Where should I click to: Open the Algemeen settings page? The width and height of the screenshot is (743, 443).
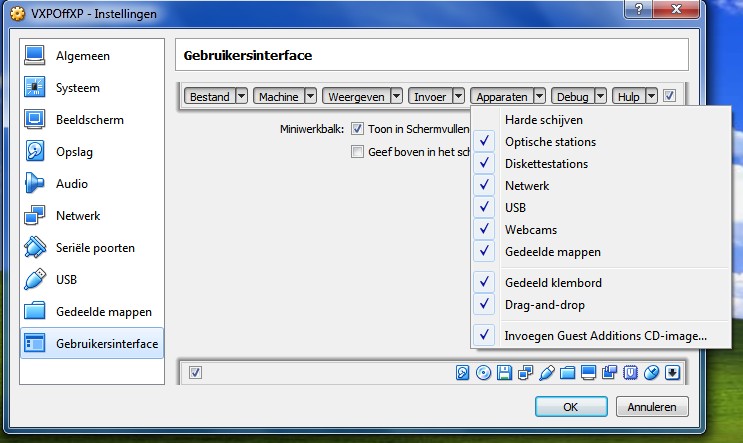point(92,56)
